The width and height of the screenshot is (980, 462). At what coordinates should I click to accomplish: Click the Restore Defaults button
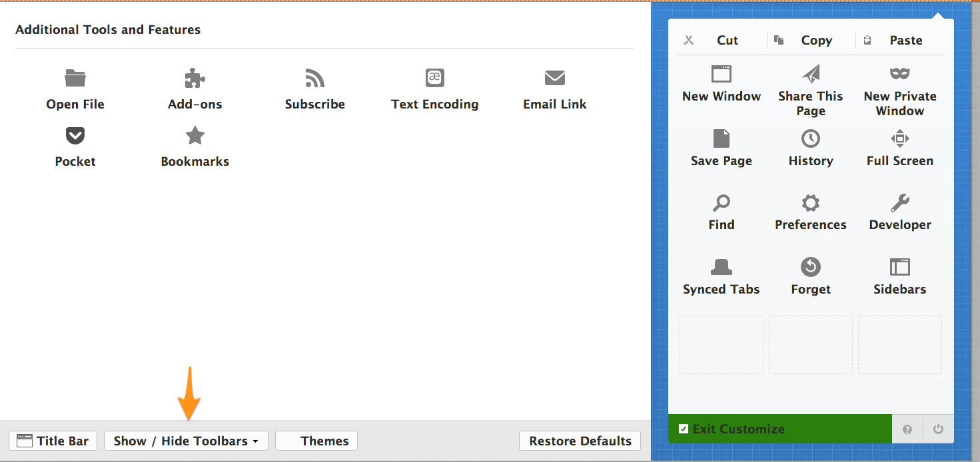tap(579, 441)
